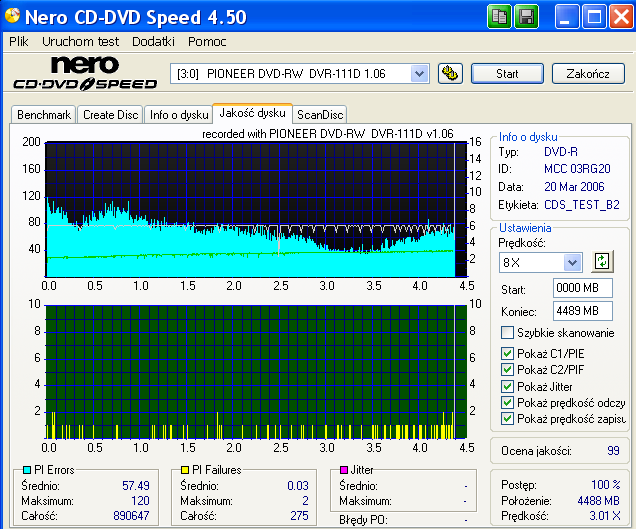Switch to the Create Disc tab
This screenshot has height=529, width=636.
pos(110,115)
